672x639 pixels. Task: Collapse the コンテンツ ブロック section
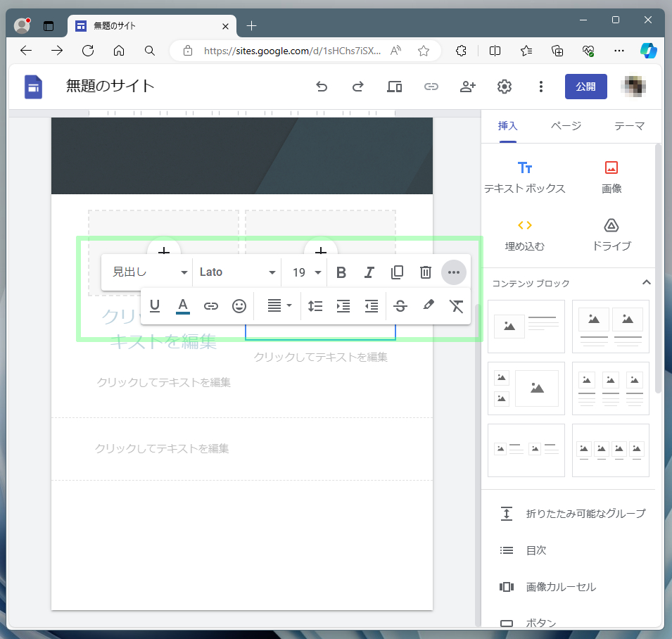[x=646, y=282]
